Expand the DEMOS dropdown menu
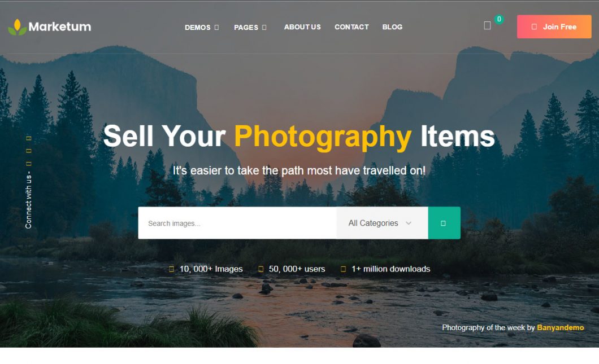The image size is (599, 364). point(202,28)
